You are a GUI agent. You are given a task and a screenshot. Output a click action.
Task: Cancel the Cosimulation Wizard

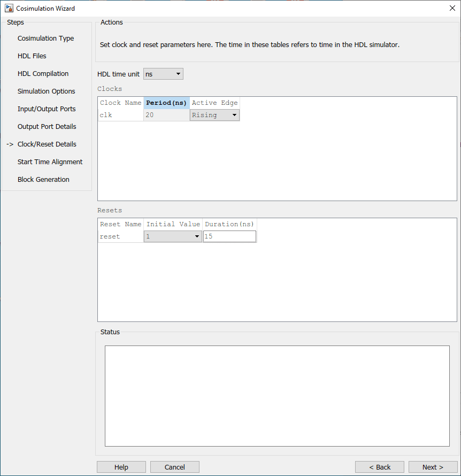tap(174, 466)
